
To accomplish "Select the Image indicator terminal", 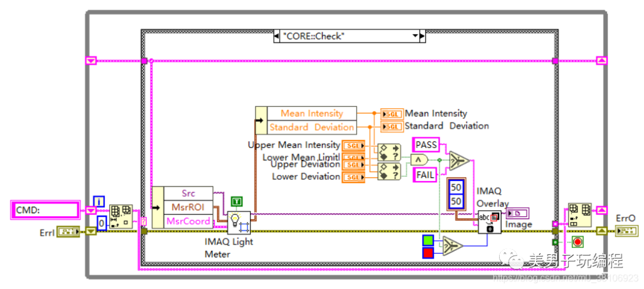I will click(518, 213).
